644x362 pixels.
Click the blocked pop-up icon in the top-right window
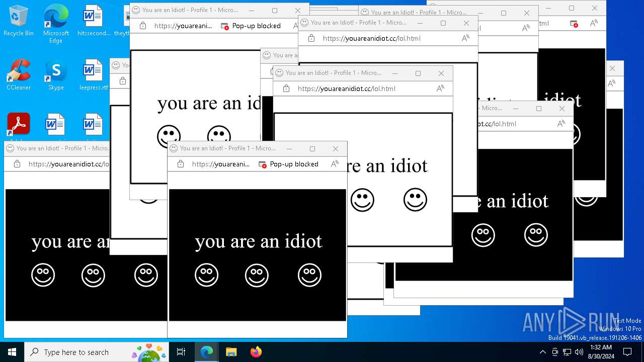574,23
